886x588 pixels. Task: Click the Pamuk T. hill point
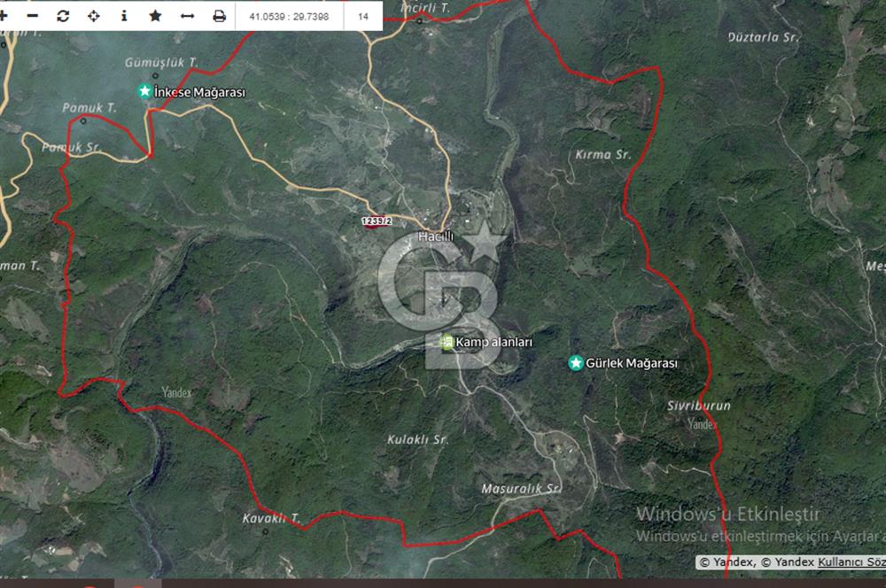click(x=83, y=120)
